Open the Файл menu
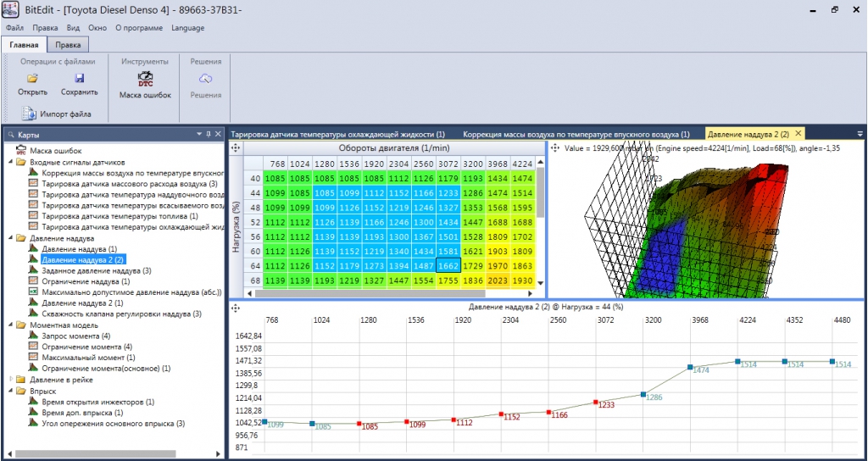 [15, 28]
